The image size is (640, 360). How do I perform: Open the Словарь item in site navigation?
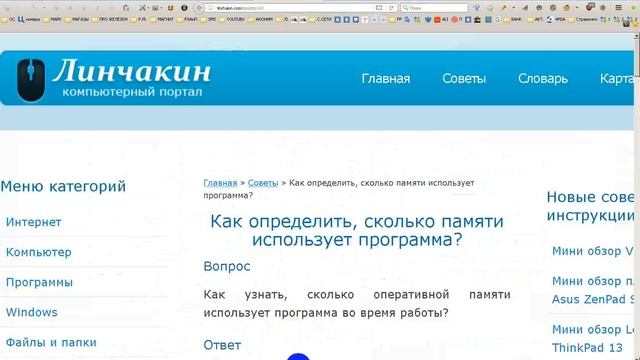click(x=543, y=78)
